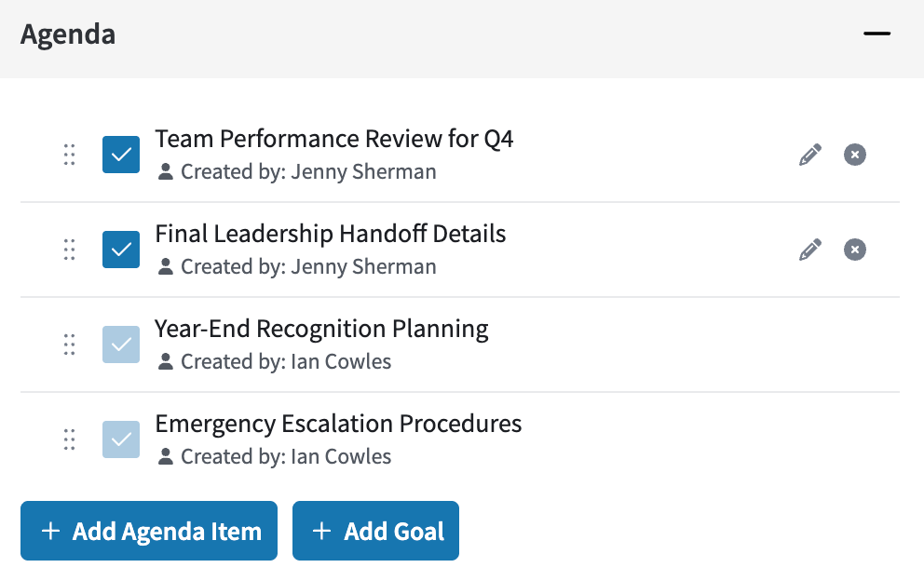The width and height of the screenshot is (924, 581).
Task: Click Add Goal button
Action: click(x=375, y=531)
